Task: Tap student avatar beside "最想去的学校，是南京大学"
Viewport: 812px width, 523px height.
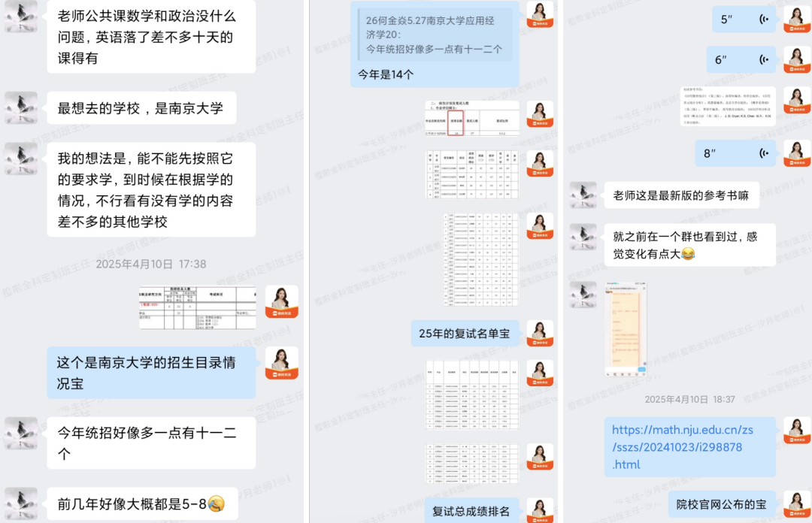Action: [21, 107]
